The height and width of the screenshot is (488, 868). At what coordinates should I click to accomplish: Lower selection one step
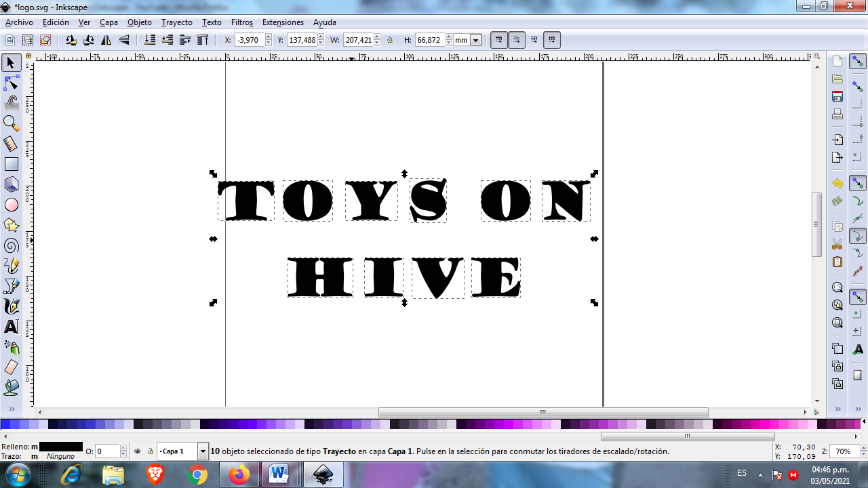tap(167, 41)
